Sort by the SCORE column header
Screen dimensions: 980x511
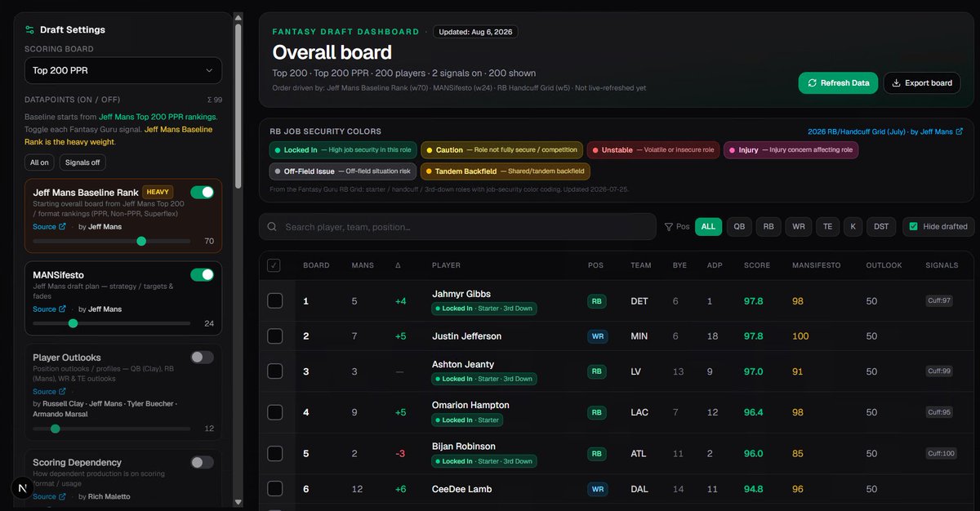(756, 265)
